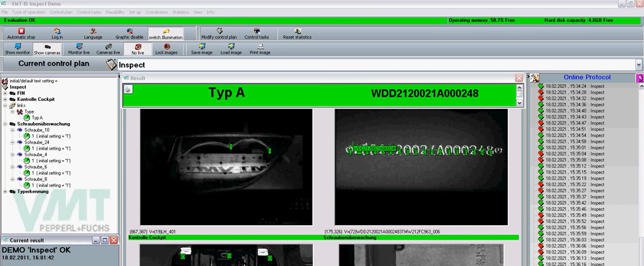Screen dimensions: 644x266
Task: Click the control plan icon beside Inspect field
Action: click(x=111, y=64)
